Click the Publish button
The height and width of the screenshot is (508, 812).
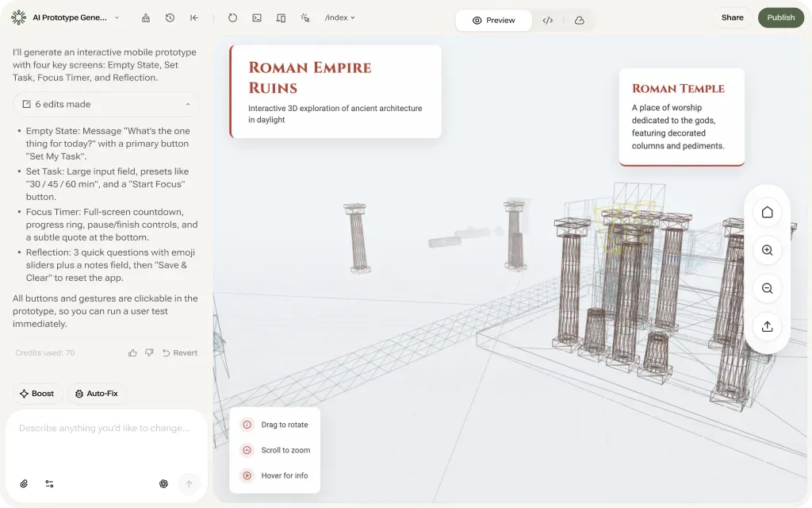tap(780, 17)
